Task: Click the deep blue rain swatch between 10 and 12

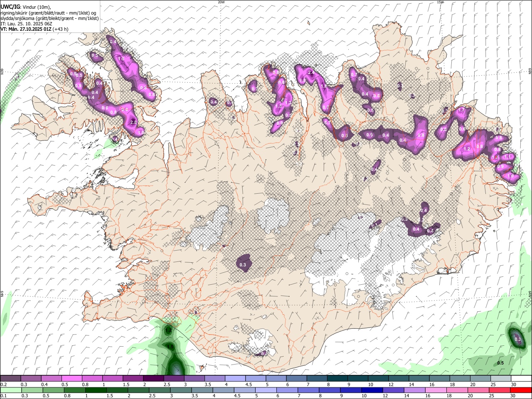Action: click(372, 390)
